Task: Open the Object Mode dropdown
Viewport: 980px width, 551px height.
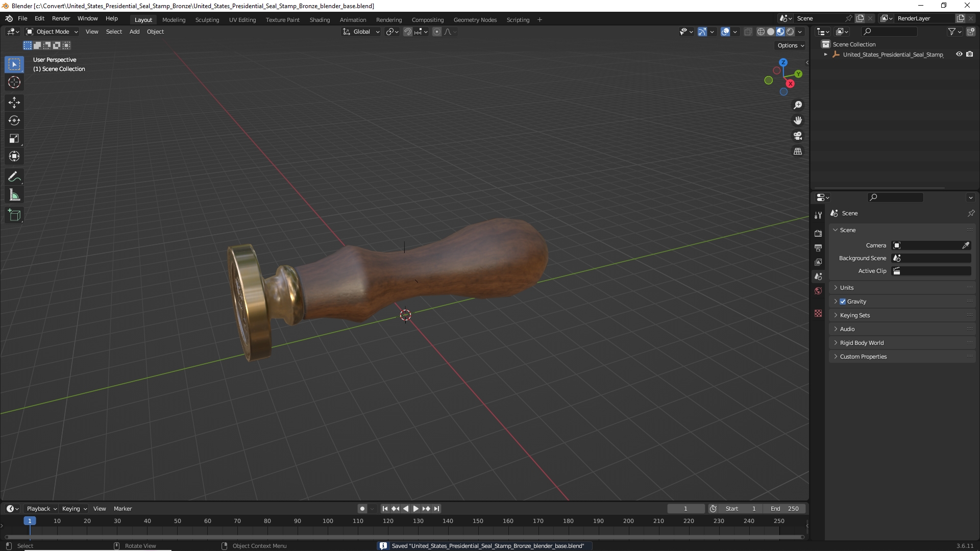Action: [52, 32]
